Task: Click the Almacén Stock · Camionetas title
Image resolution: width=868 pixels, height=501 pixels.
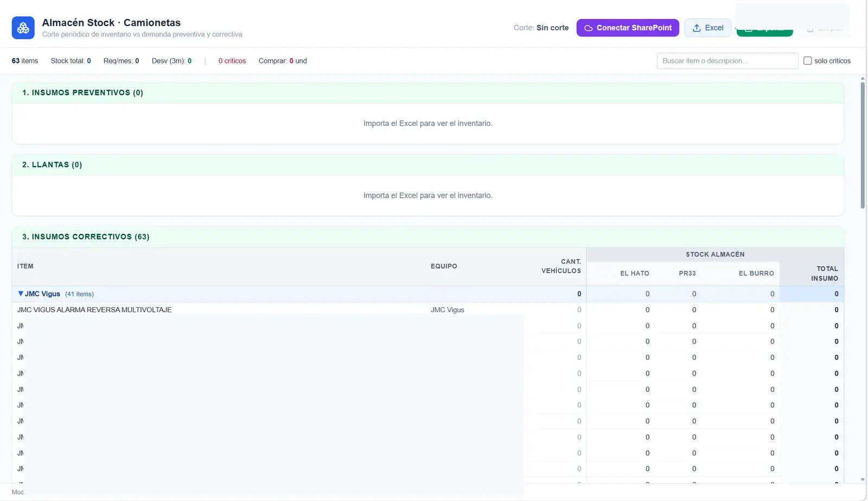Action: click(111, 23)
